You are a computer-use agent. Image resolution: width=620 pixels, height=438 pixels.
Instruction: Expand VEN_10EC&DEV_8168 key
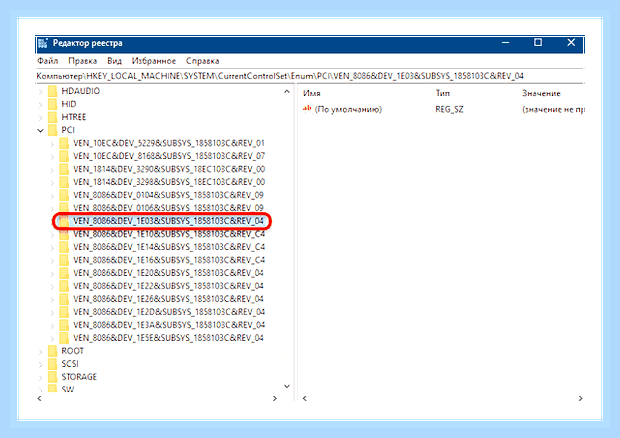(x=52, y=157)
